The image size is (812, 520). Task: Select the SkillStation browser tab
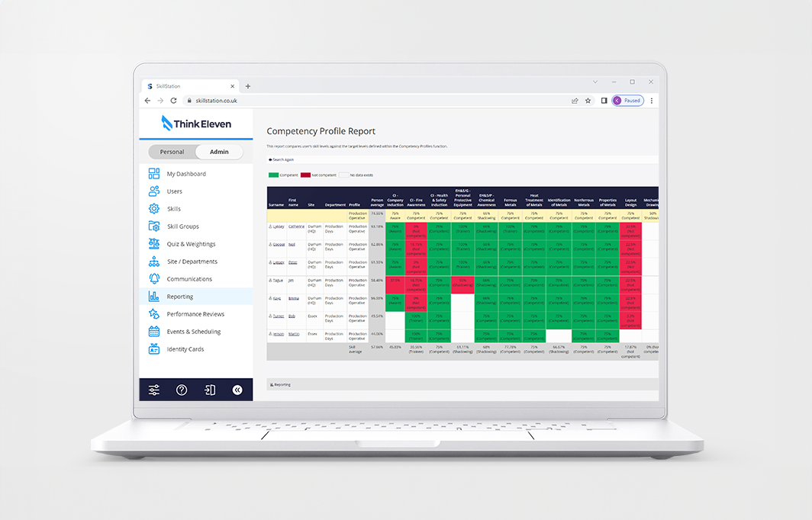(x=190, y=86)
